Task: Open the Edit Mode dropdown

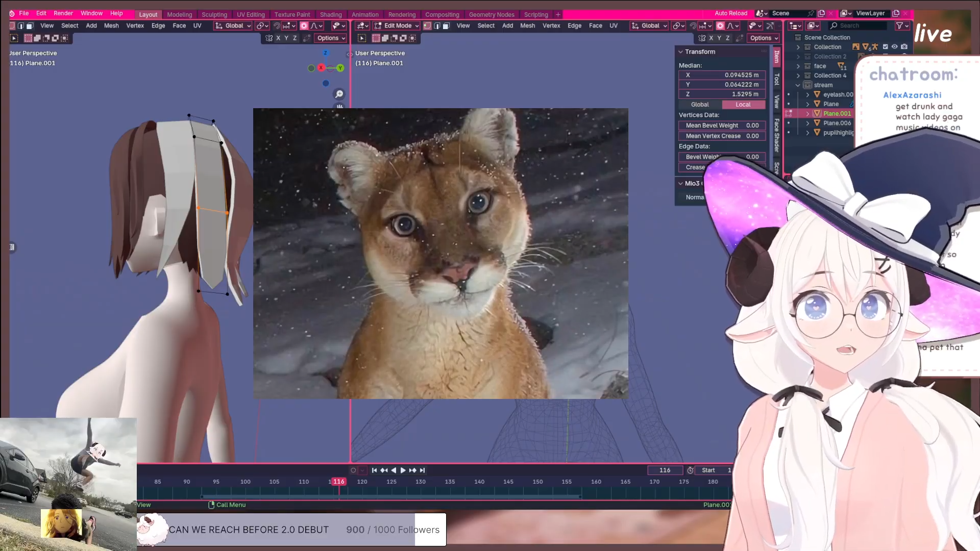Action: coord(397,26)
